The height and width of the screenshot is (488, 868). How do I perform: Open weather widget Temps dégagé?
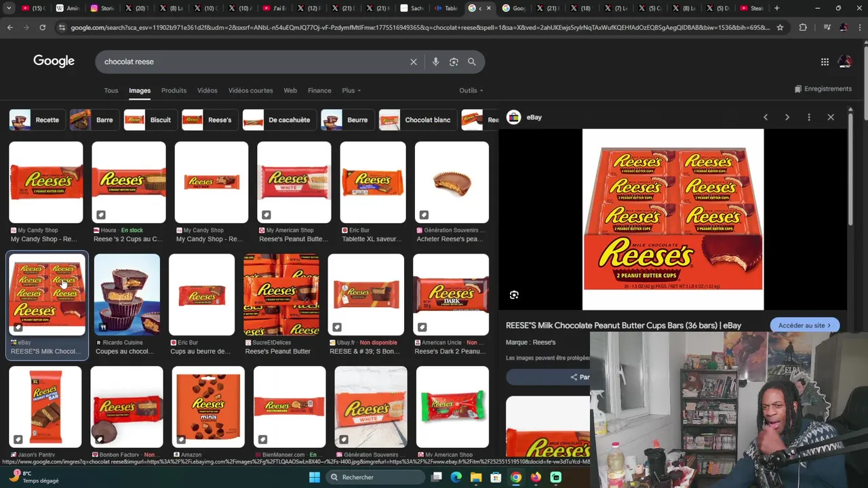(34, 477)
